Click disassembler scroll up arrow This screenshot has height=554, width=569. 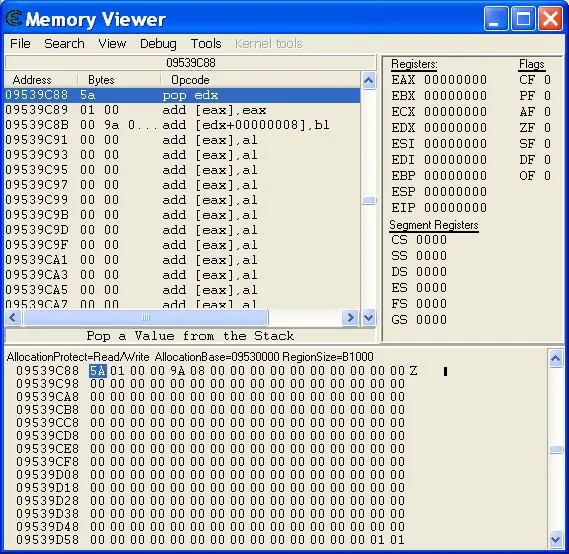pyautogui.click(x=369, y=80)
